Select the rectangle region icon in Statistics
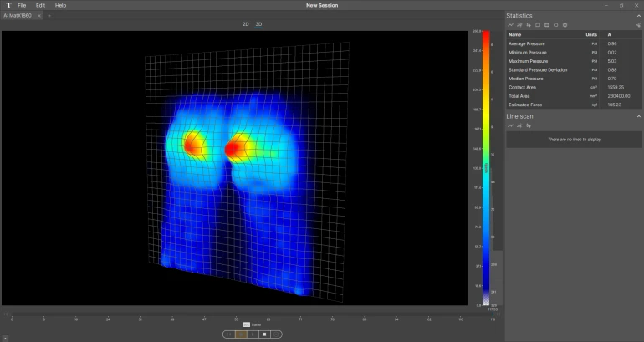 [538, 25]
